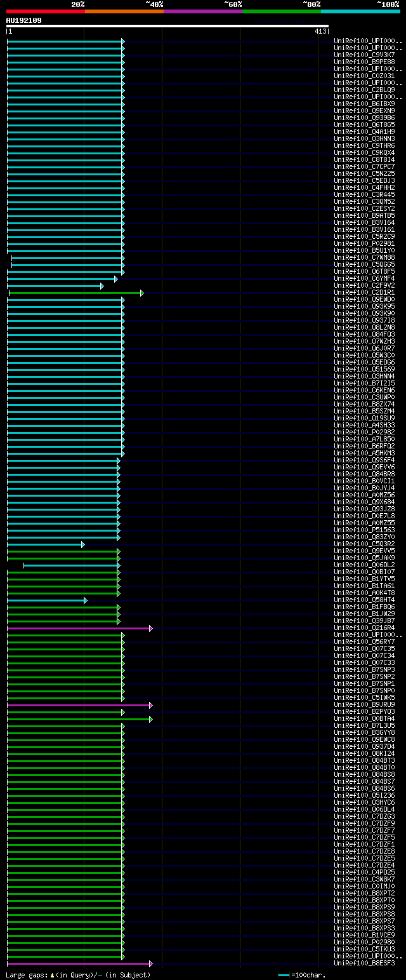Select the UniRef100_B7SNP3 label
Viewport: 406px width, 980px height.
(364, 670)
